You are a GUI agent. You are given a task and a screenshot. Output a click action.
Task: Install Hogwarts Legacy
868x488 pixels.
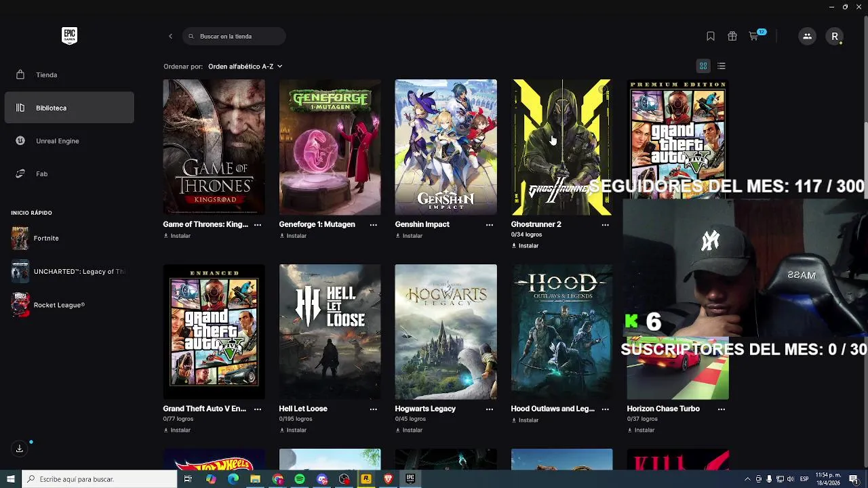coord(409,430)
